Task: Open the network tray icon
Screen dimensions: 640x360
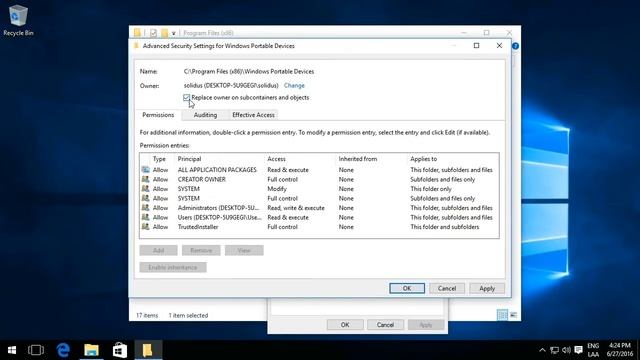Action: (554, 350)
